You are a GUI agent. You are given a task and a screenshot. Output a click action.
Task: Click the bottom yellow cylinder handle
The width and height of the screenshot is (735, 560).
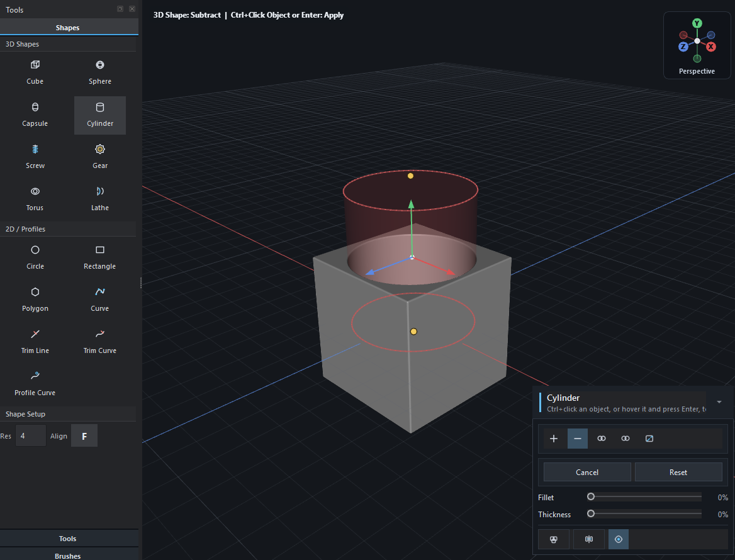click(413, 332)
